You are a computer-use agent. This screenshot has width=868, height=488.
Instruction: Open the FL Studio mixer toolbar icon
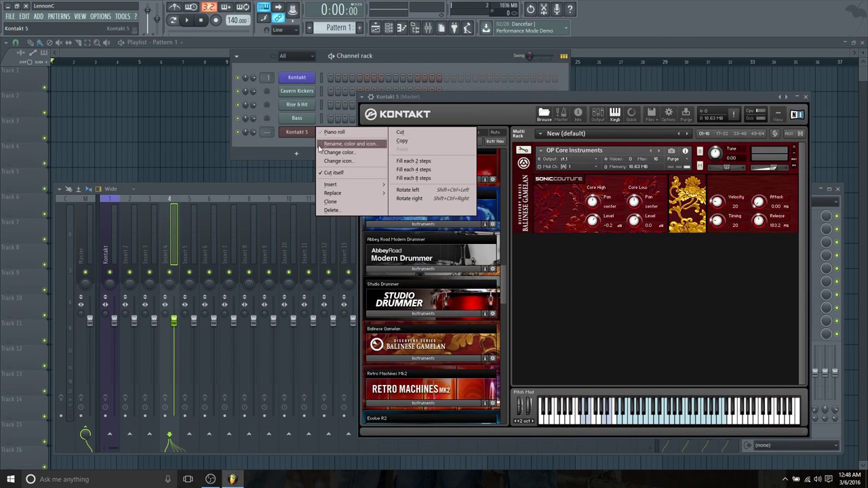[428, 28]
